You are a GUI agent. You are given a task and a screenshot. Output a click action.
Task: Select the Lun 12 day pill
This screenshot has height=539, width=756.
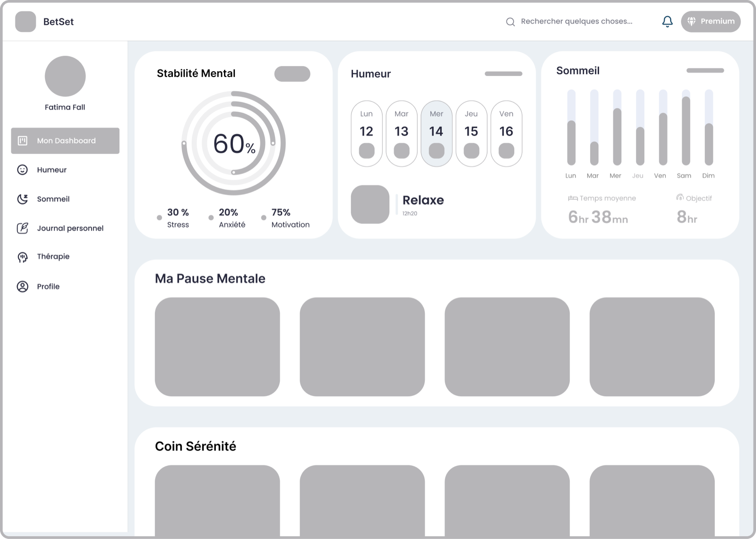tap(367, 134)
